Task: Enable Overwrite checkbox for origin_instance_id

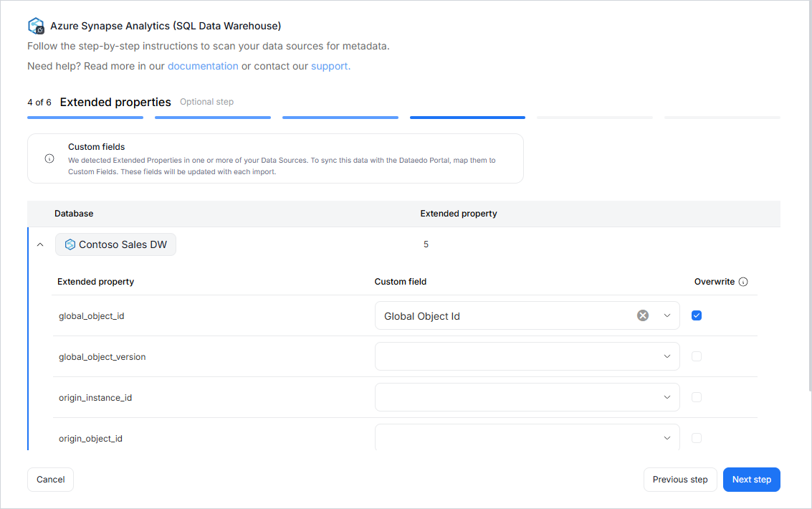Action: click(x=697, y=397)
